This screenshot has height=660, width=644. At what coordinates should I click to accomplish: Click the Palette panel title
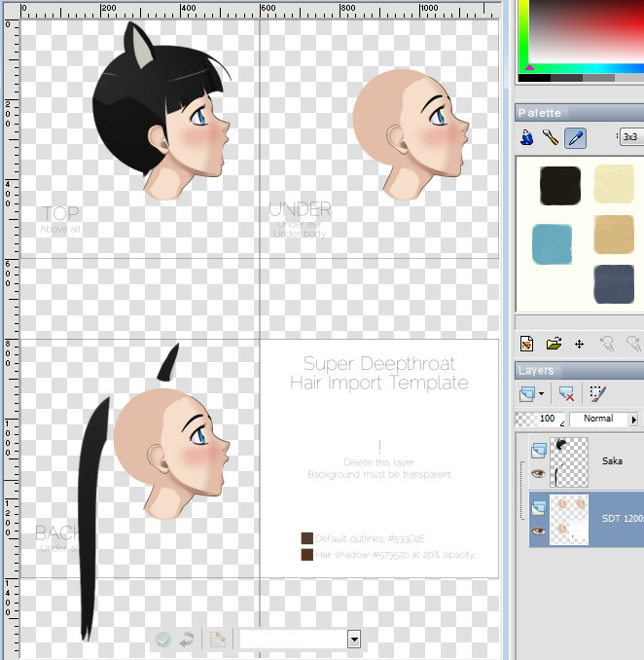pos(539,113)
